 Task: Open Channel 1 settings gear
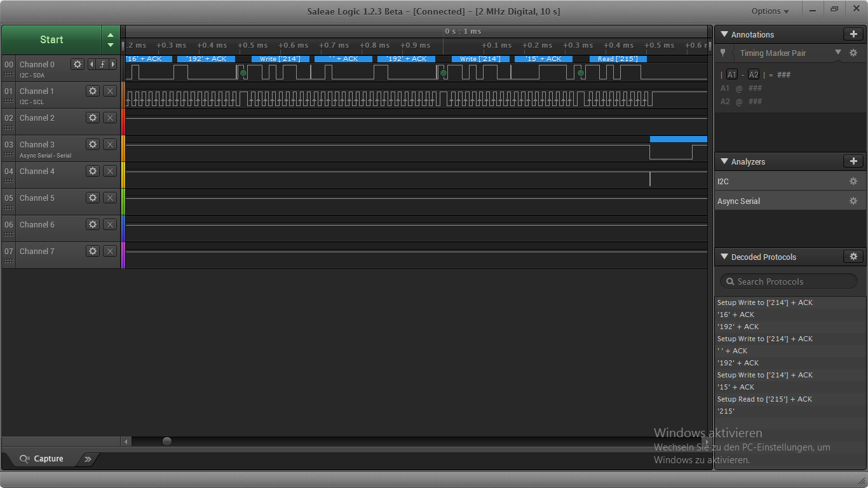[x=93, y=91]
